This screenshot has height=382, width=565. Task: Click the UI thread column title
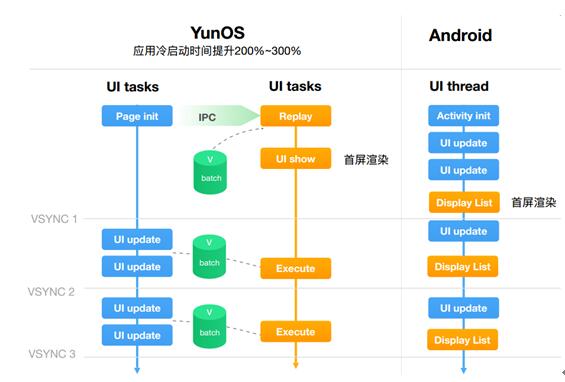pos(459,86)
